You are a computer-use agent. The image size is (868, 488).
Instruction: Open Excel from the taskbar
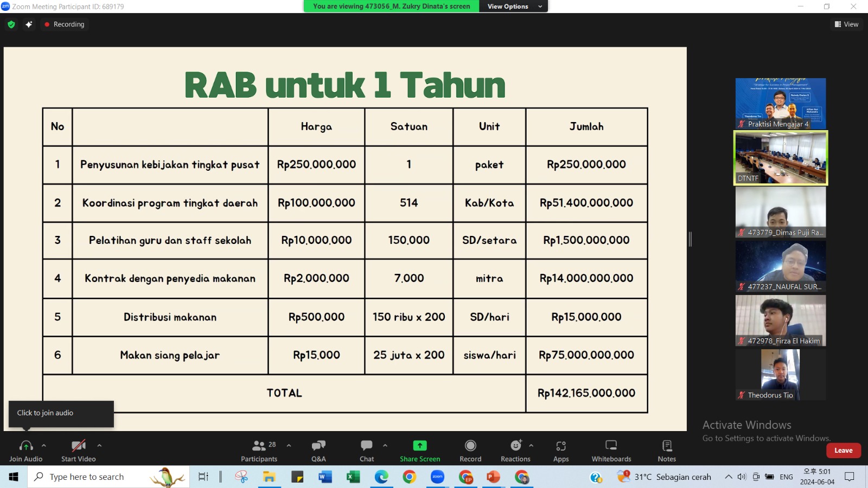pos(353,477)
